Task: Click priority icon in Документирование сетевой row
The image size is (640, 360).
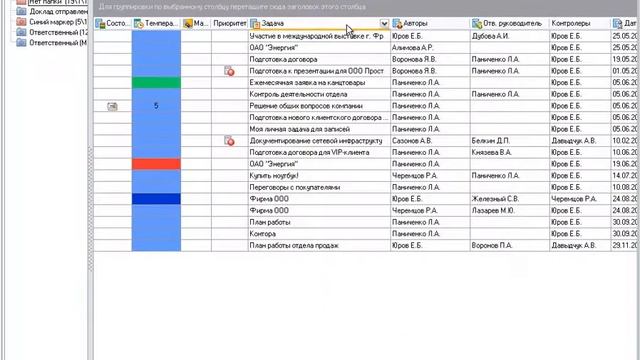Action: 229,141
